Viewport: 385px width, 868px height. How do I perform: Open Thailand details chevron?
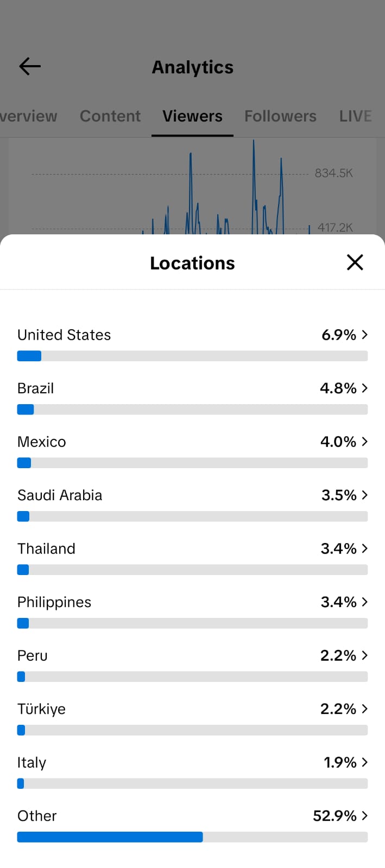tap(365, 548)
